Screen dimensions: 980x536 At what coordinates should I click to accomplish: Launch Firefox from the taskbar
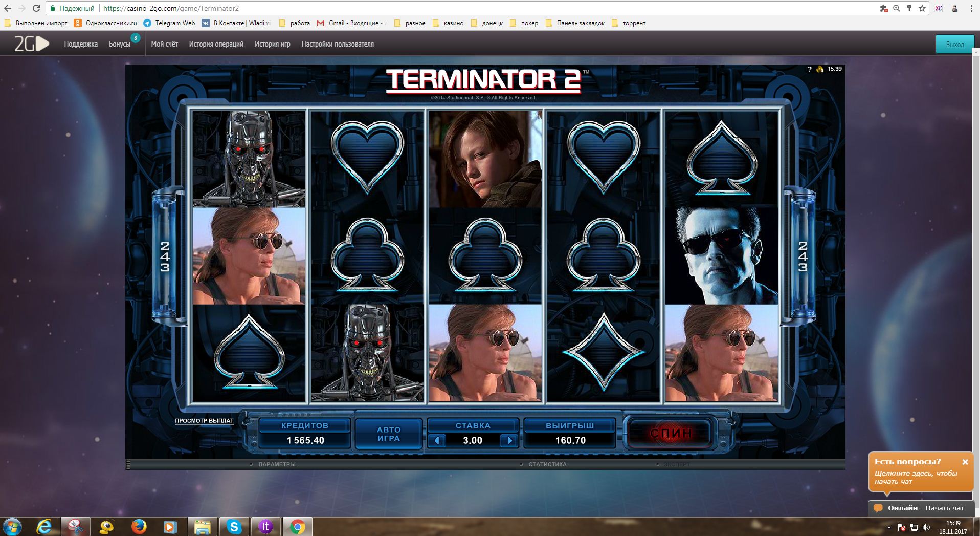point(139,527)
